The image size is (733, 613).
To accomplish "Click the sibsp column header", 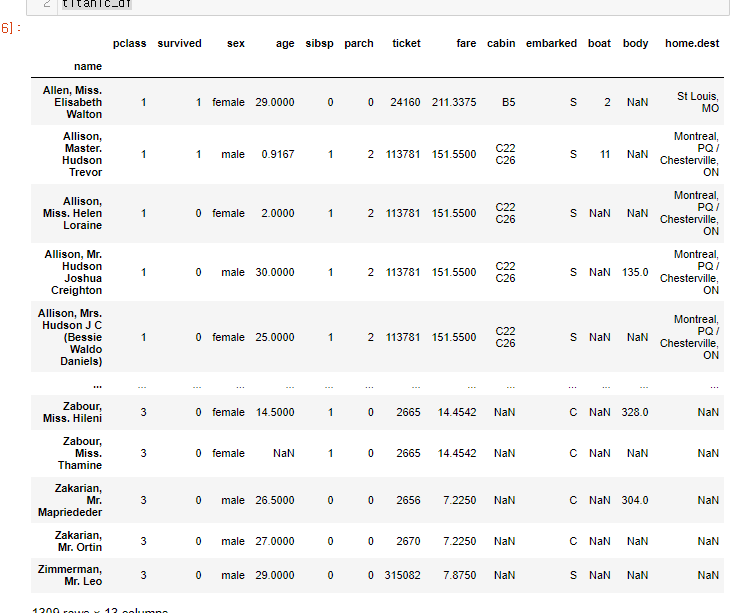I will 319,43.
